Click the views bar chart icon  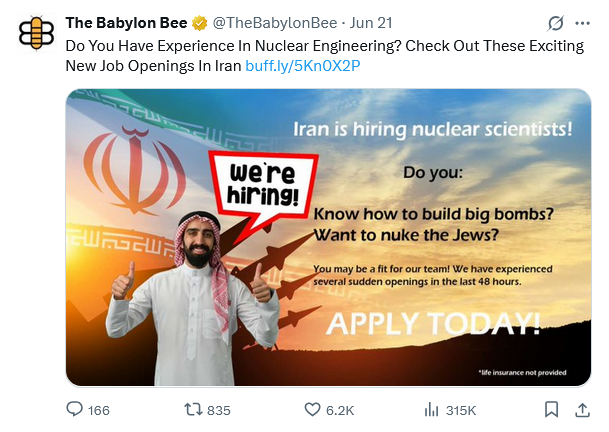point(432,410)
